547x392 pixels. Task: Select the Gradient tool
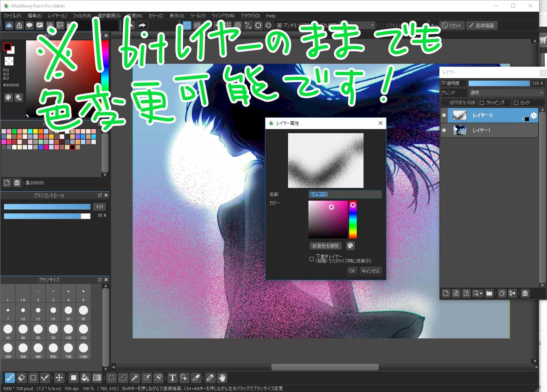97,377
